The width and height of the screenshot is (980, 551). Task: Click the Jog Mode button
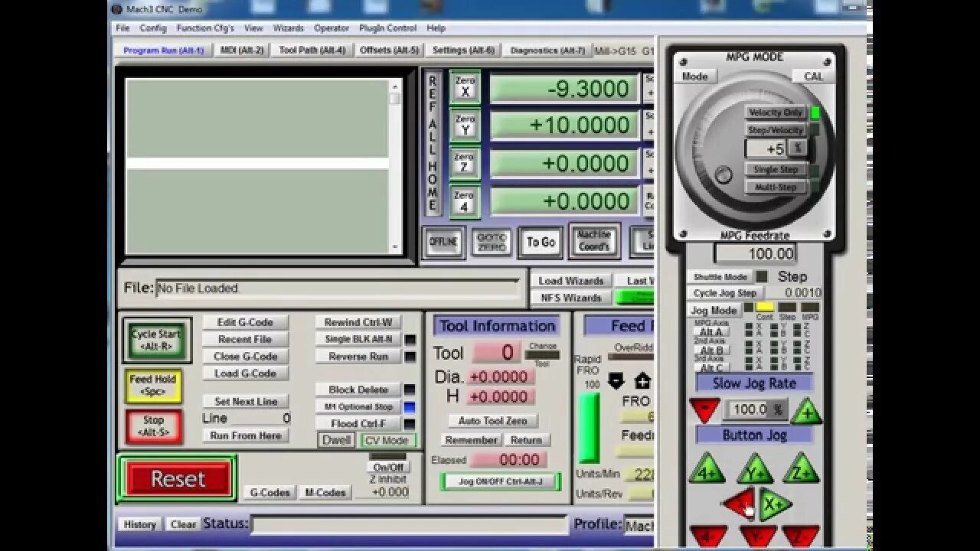[714, 310]
